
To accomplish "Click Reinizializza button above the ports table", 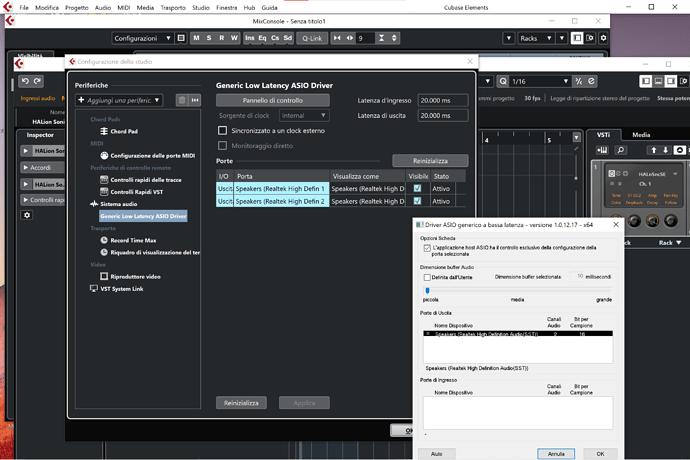I will click(x=430, y=161).
